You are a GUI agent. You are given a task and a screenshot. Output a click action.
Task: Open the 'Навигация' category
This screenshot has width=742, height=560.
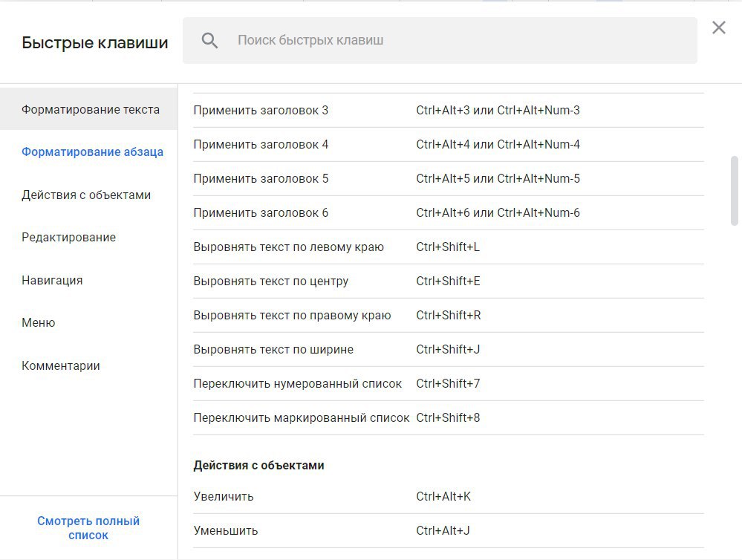point(52,281)
